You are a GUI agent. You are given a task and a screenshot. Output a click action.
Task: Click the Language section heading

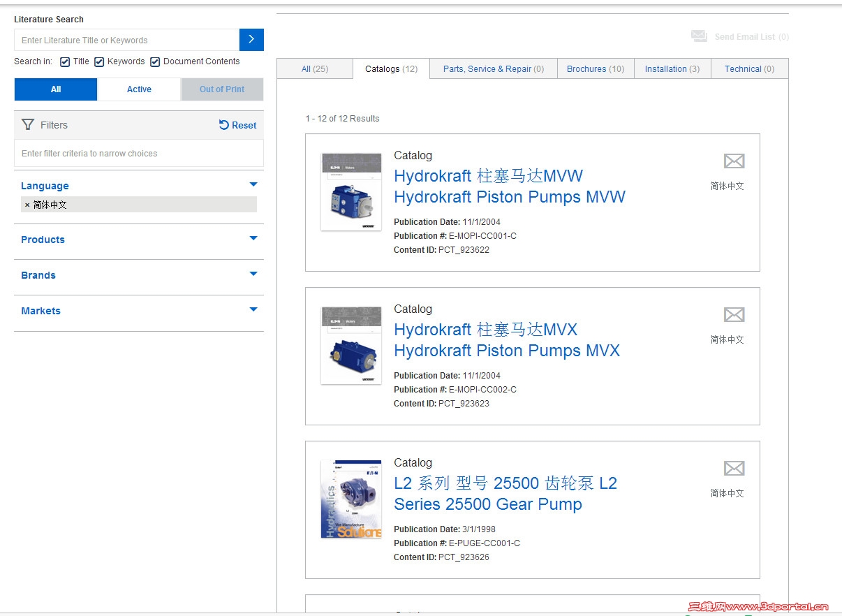click(x=45, y=186)
